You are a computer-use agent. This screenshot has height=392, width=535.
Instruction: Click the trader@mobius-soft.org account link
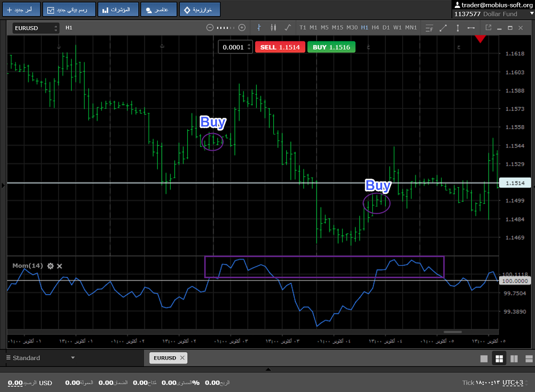[x=493, y=5]
